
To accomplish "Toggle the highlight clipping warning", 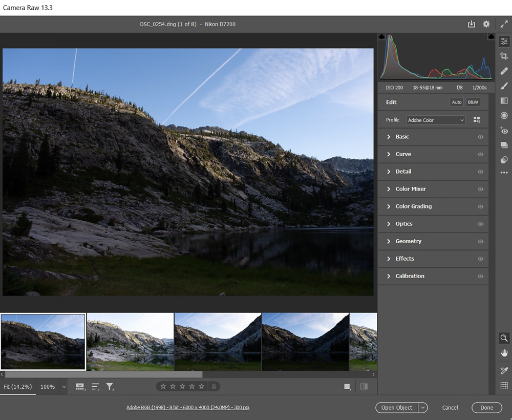I will [491, 36].
